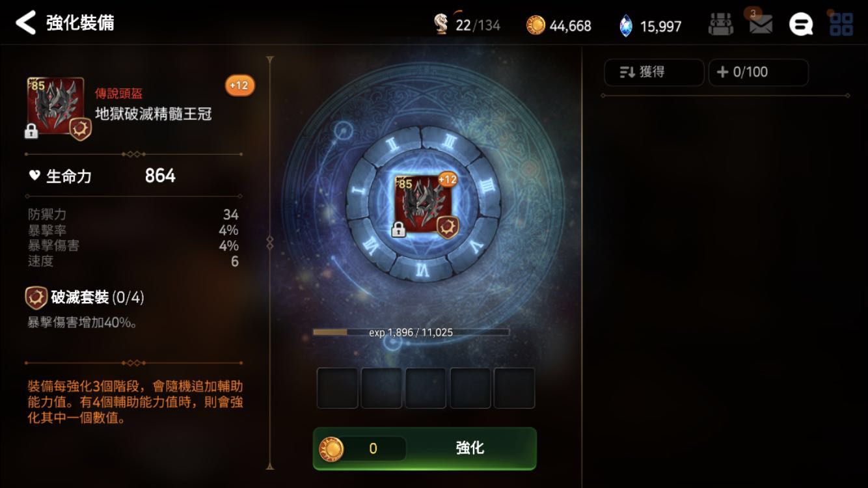Open the 獲得 sort dropdown
The image size is (868, 488).
point(654,72)
